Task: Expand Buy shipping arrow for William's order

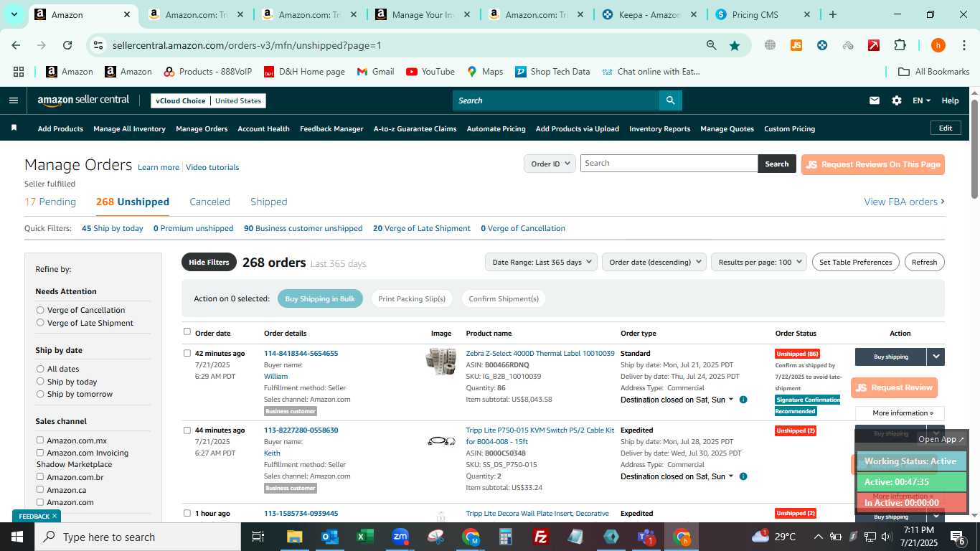Action: pyautogui.click(x=936, y=357)
